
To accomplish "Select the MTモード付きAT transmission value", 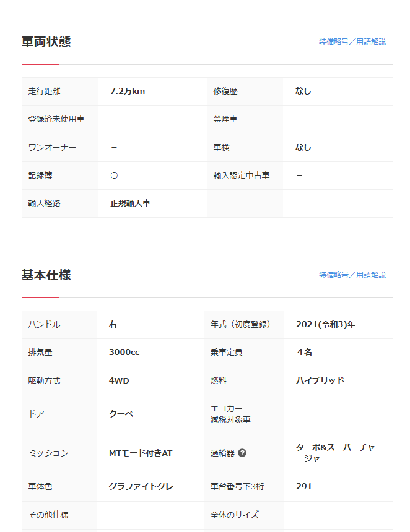I will tap(141, 453).
